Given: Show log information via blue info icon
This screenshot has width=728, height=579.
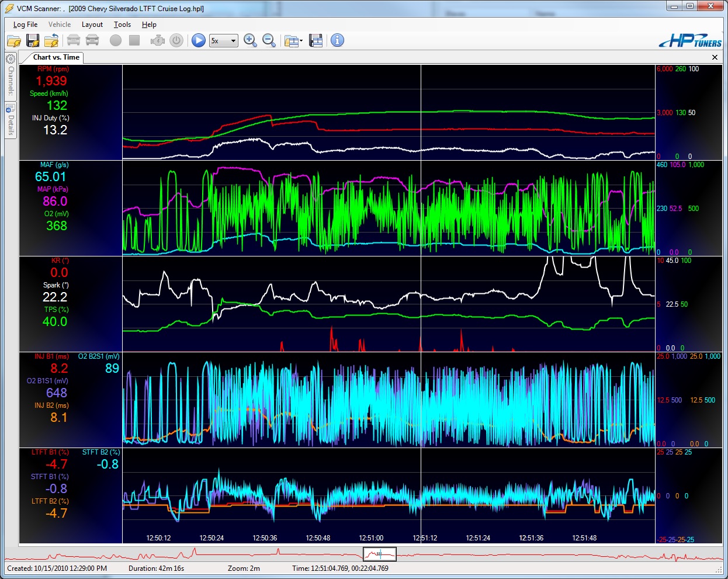Looking at the screenshot, I should tap(337, 40).
